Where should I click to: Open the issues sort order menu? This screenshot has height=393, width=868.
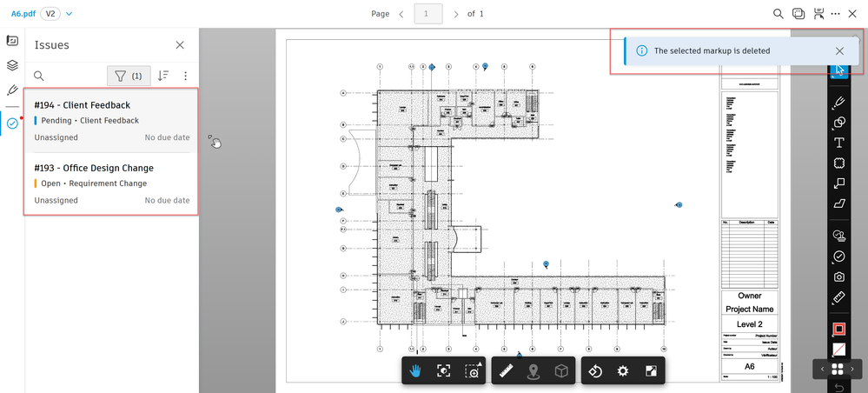(x=162, y=76)
